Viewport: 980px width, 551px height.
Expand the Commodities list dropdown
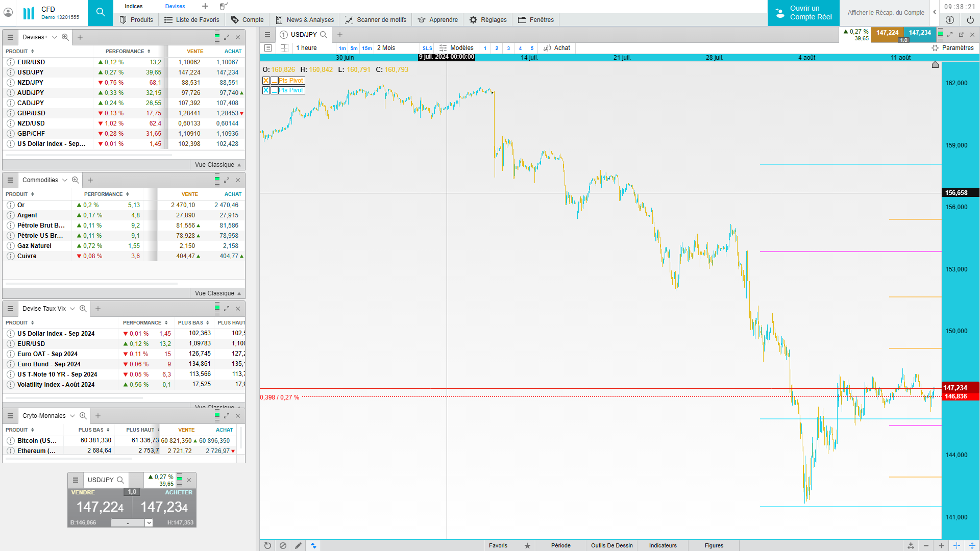65,180
